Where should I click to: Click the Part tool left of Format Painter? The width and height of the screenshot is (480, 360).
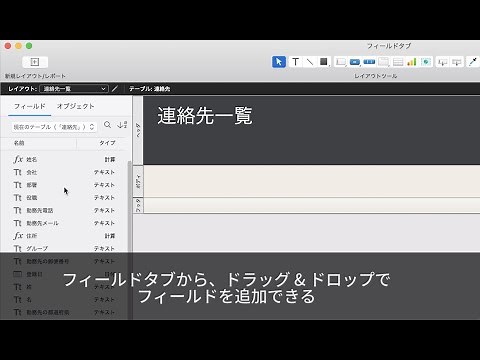(457, 62)
